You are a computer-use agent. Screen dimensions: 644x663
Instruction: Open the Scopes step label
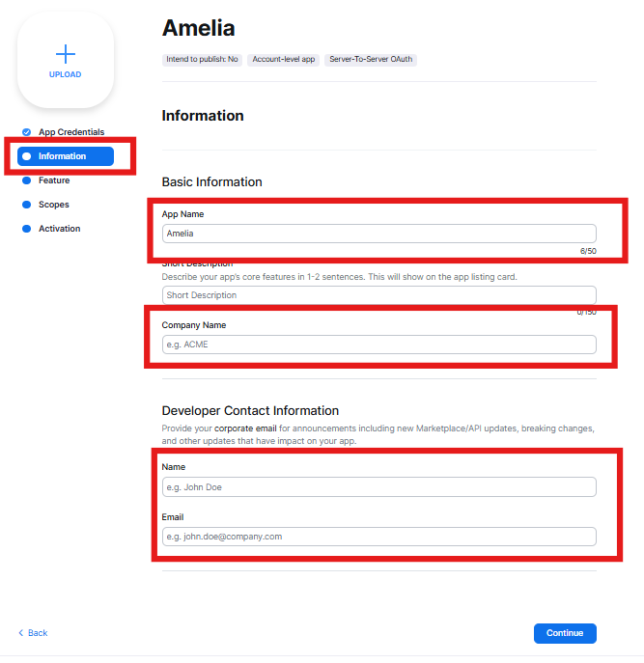tap(54, 205)
